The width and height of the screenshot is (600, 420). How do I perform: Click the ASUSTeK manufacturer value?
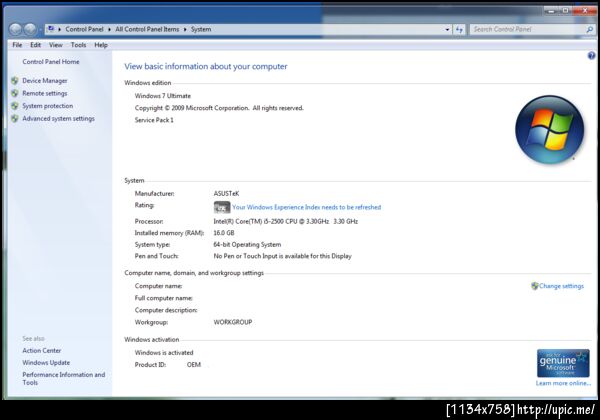pyautogui.click(x=226, y=194)
